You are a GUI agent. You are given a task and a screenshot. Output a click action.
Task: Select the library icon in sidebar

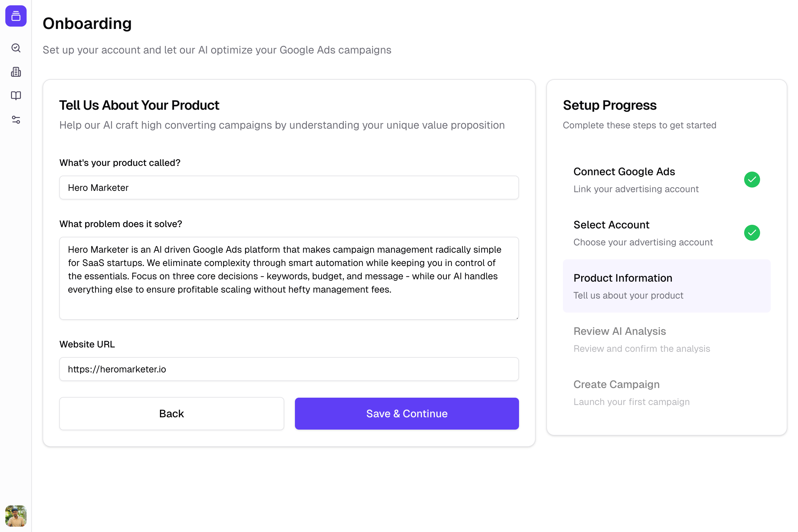pyautogui.click(x=16, y=96)
